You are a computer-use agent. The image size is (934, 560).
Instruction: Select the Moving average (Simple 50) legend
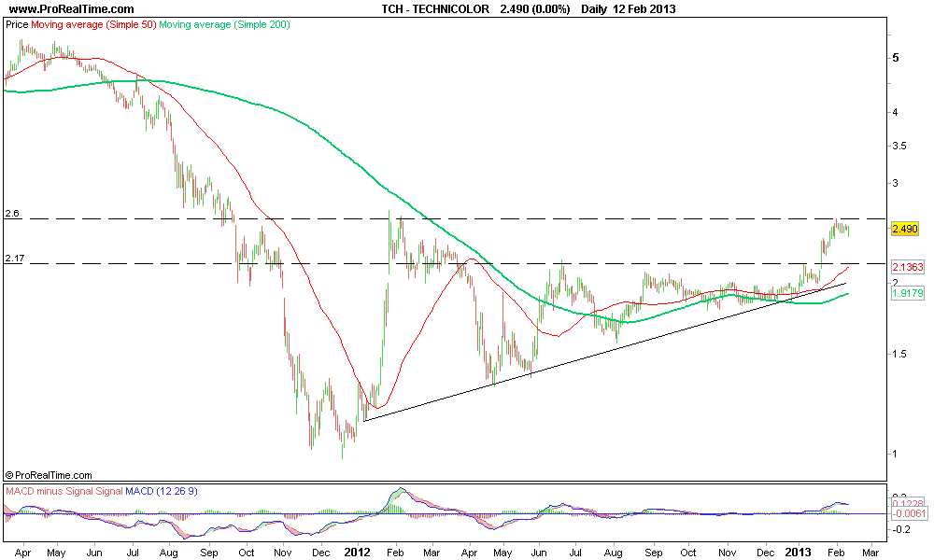point(93,25)
